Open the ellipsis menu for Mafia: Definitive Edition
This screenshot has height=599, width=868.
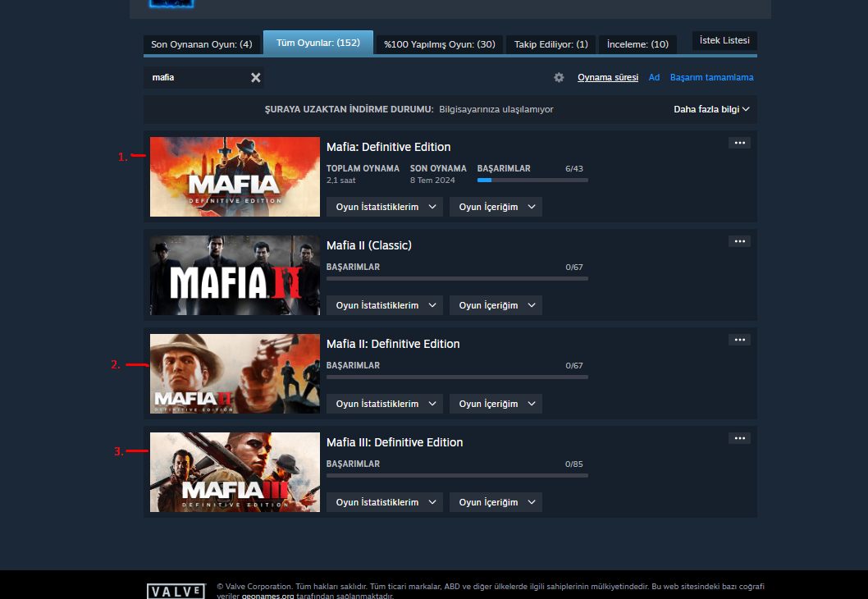(738, 142)
